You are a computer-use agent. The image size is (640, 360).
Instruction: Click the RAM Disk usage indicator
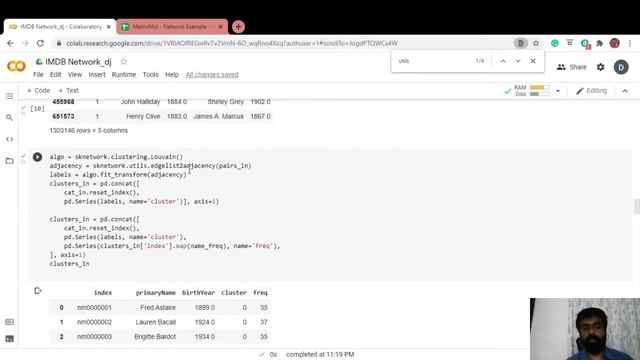532,91
